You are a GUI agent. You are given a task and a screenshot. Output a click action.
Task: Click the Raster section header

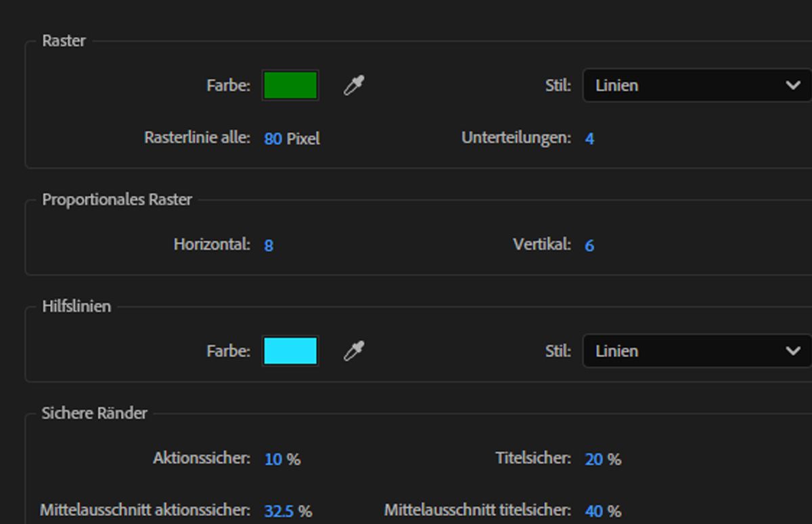[x=62, y=41]
